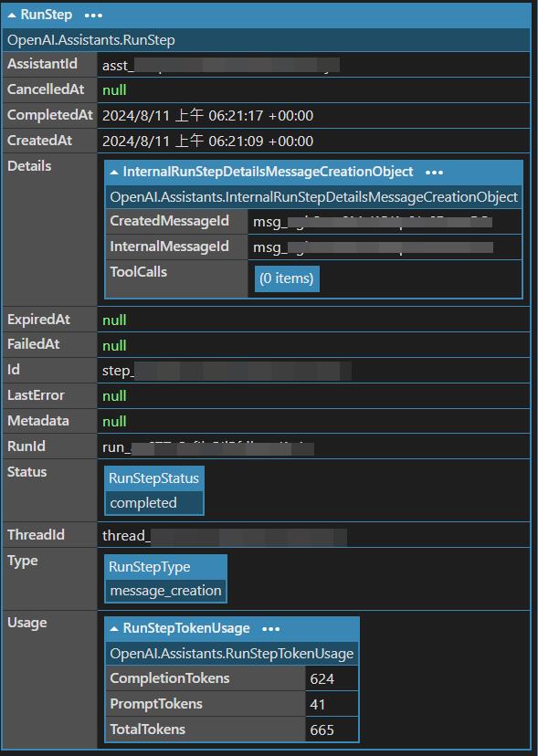538x756 pixels.
Task: Select the Id label
Action: 14,370
